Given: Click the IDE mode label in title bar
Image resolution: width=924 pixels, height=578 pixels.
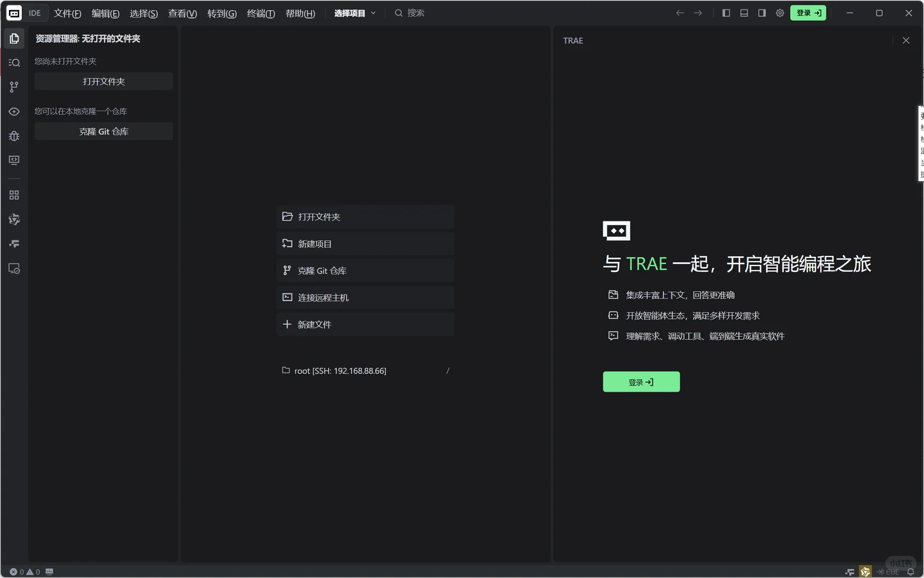Looking at the screenshot, I should pos(35,13).
